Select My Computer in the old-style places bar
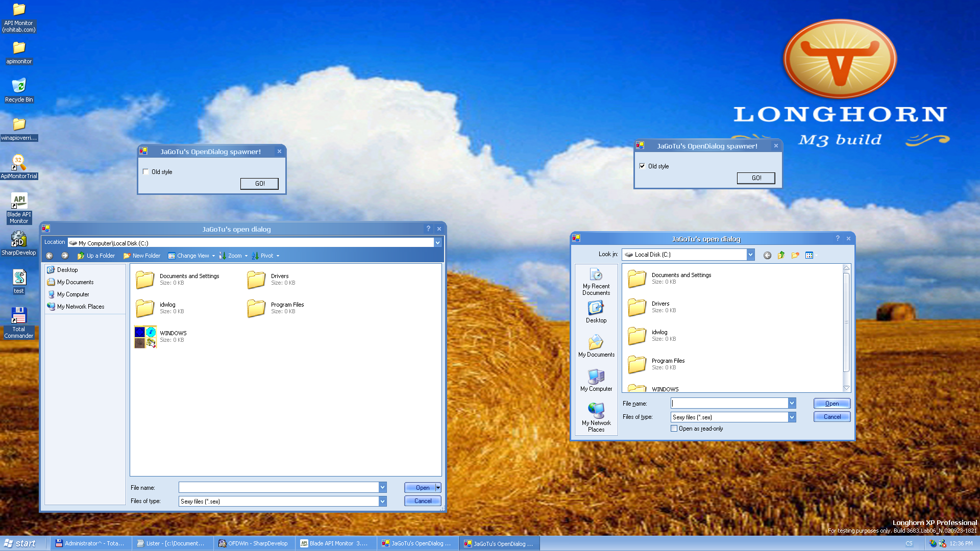Viewport: 980px width, 551px height. [596, 381]
